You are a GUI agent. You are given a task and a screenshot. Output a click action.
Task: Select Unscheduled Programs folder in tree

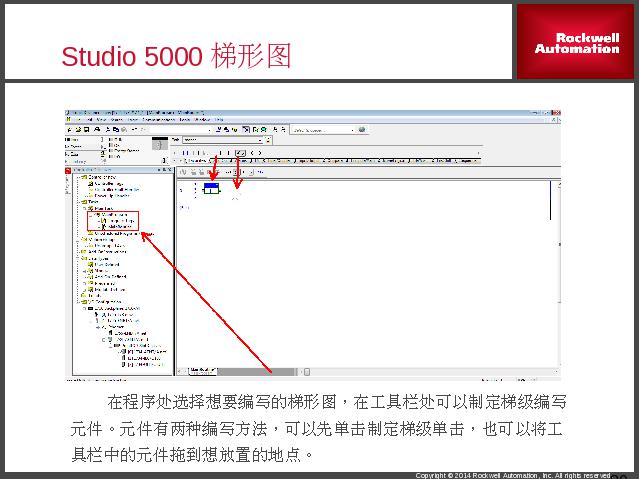pos(121,234)
